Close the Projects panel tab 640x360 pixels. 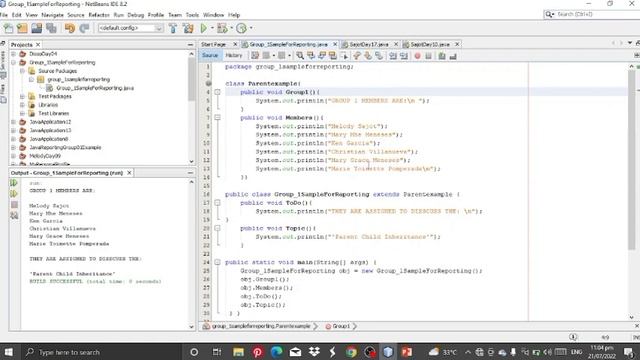(x=38, y=44)
